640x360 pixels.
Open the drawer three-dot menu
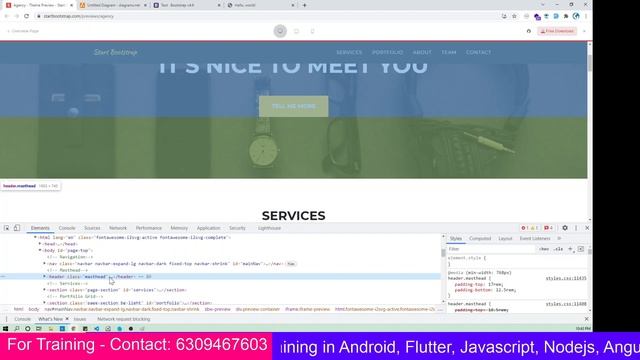coord(7,319)
